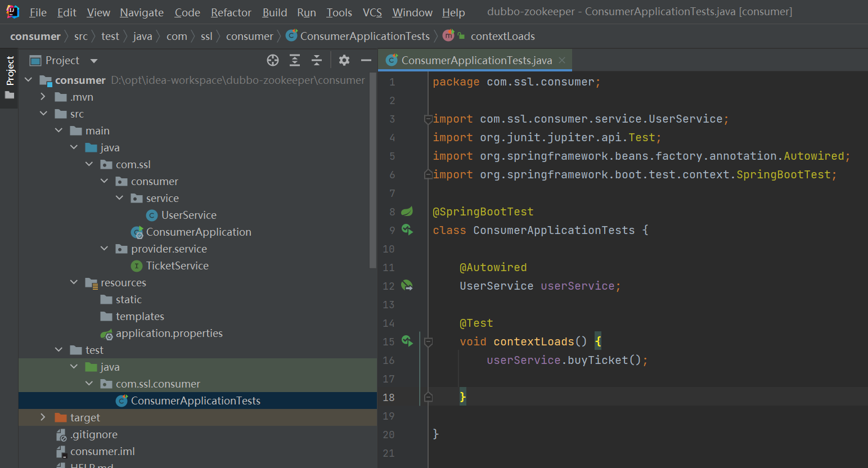
Task: Hide the Project panel with minus icon
Action: pos(366,60)
